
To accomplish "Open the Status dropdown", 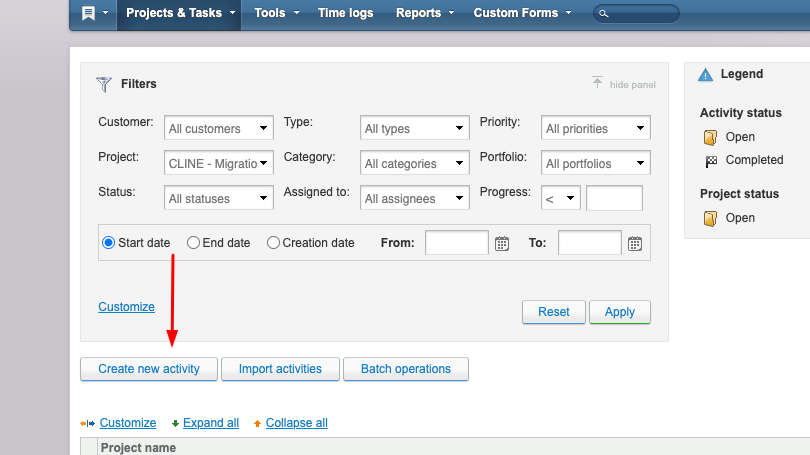I will (219, 198).
